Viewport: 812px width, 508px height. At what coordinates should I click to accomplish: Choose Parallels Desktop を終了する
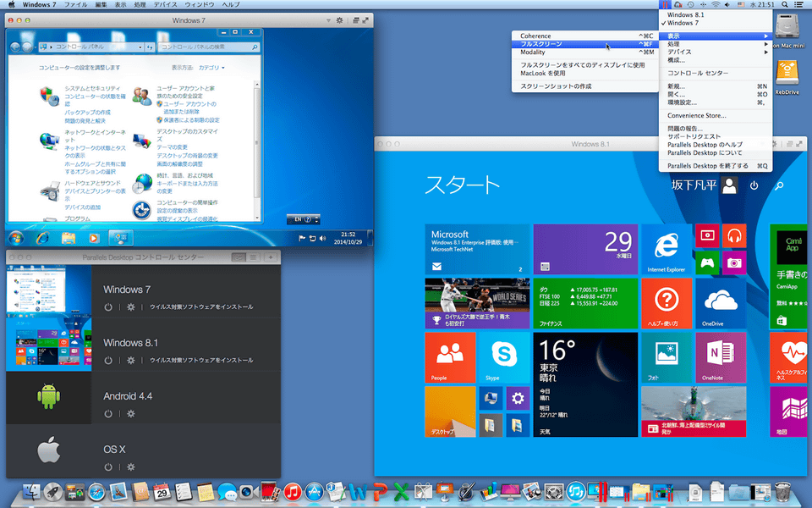(x=716, y=166)
